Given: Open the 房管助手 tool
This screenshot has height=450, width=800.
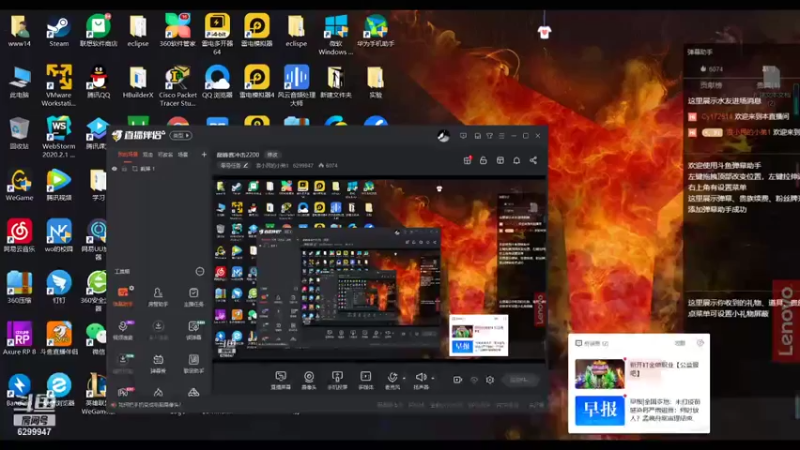Looking at the screenshot, I should [158, 296].
